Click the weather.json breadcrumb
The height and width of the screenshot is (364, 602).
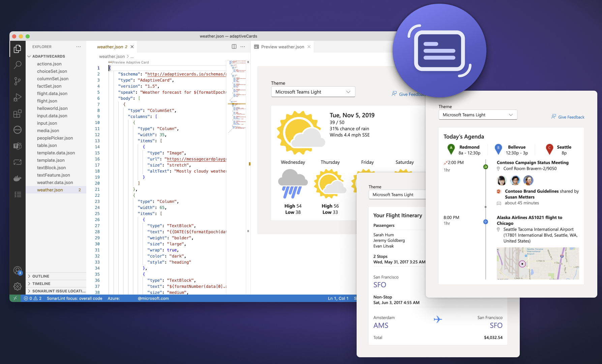(112, 56)
